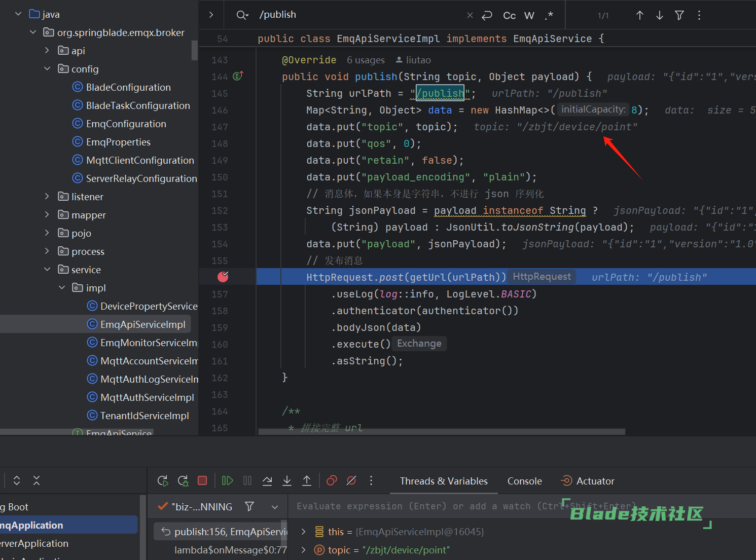Open the search history magnifier dropdown

tap(242, 15)
